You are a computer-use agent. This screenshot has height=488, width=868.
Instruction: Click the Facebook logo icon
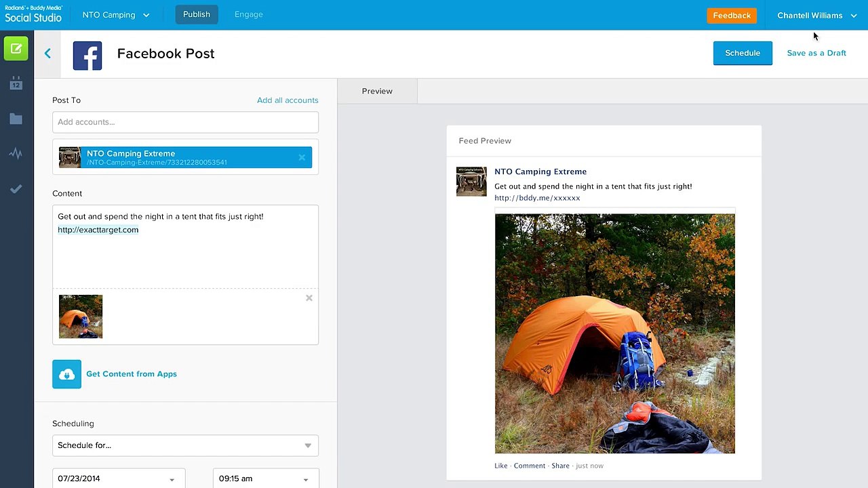point(87,56)
